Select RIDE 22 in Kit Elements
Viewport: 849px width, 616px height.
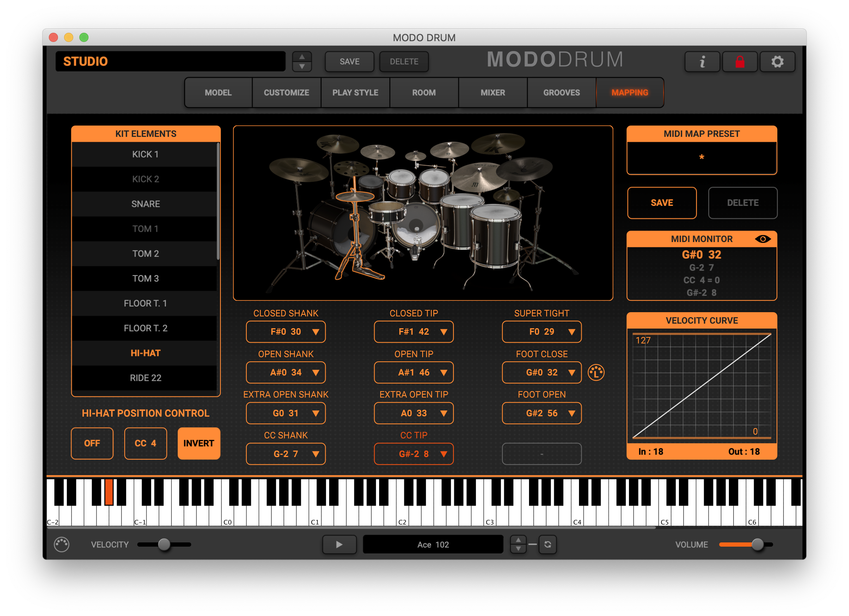145,378
